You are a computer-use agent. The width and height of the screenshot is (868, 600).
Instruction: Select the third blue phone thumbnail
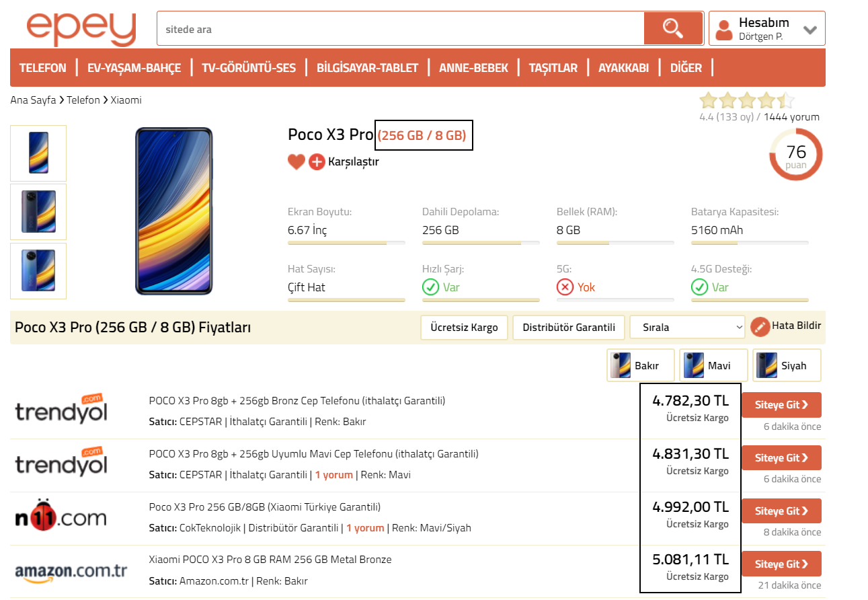[x=38, y=270]
